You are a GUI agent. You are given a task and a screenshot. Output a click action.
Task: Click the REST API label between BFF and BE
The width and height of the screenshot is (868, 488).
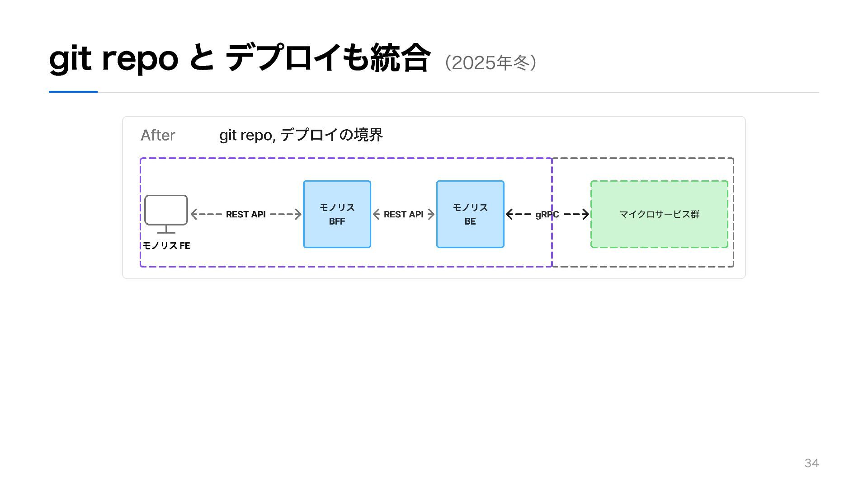click(x=403, y=214)
